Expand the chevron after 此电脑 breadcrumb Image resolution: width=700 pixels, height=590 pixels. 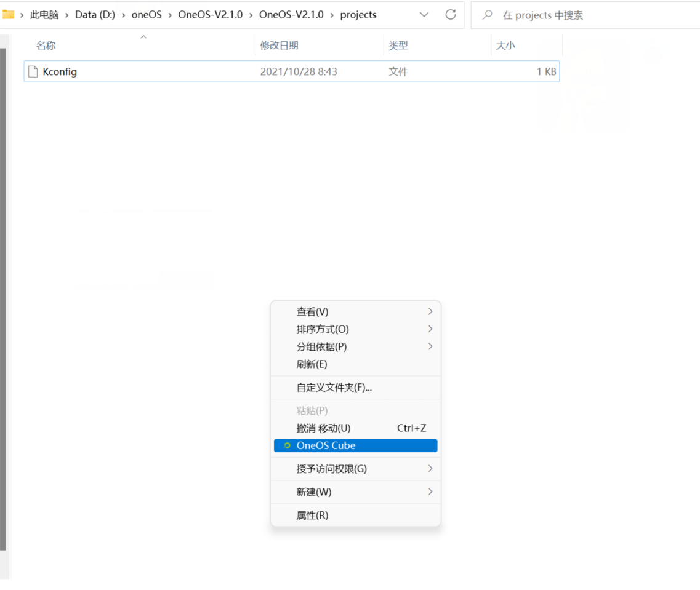67,15
